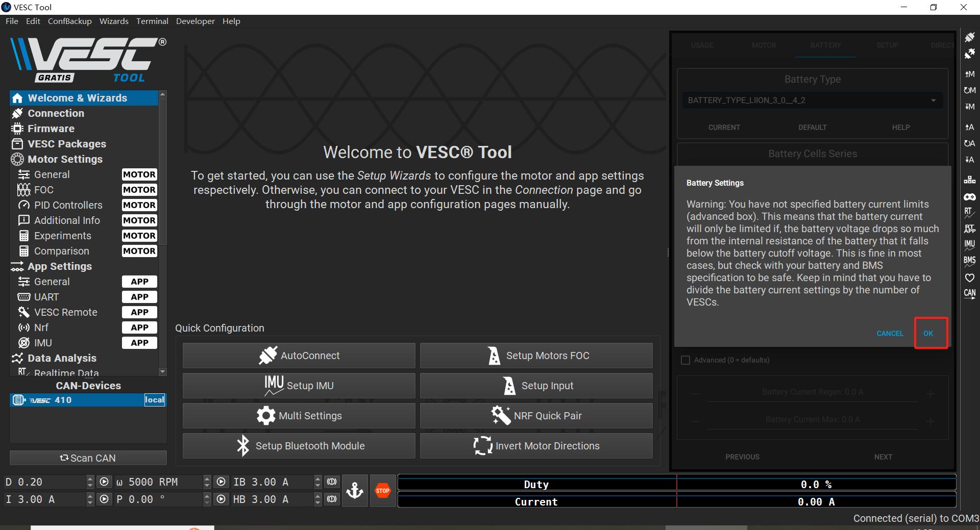This screenshot has width=980, height=530.
Task: Open VESC Packages page
Action: click(84, 144)
